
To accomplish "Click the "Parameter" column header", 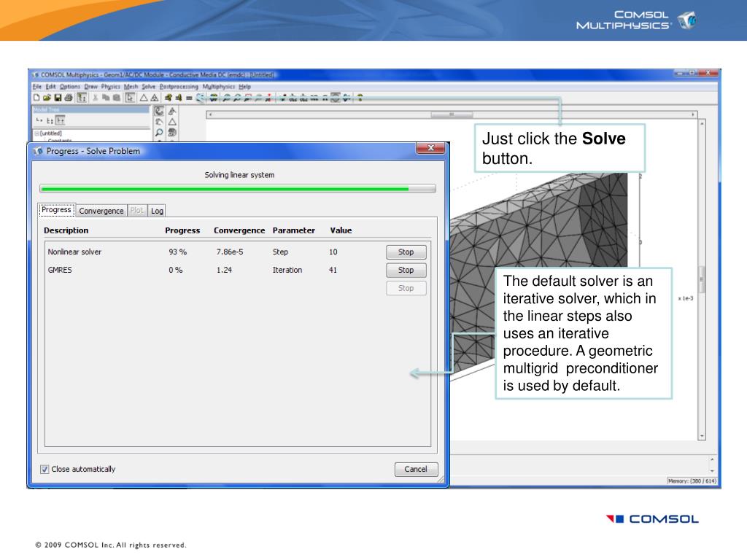I will 293,230.
